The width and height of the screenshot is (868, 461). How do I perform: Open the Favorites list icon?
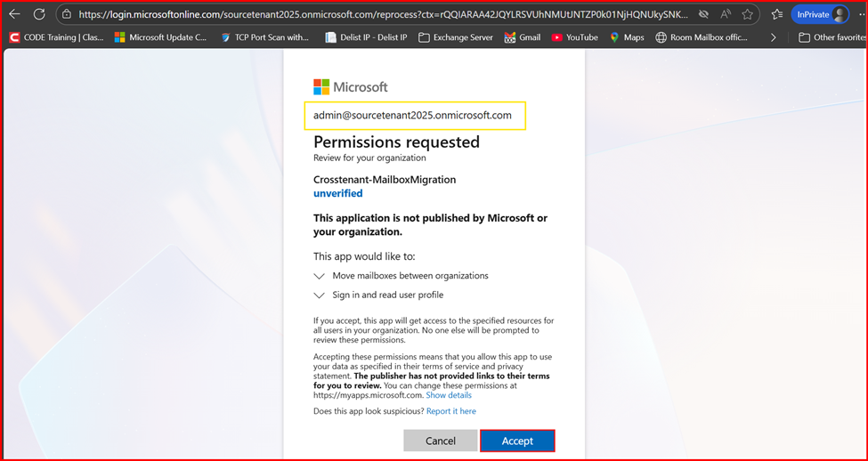(777, 14)
